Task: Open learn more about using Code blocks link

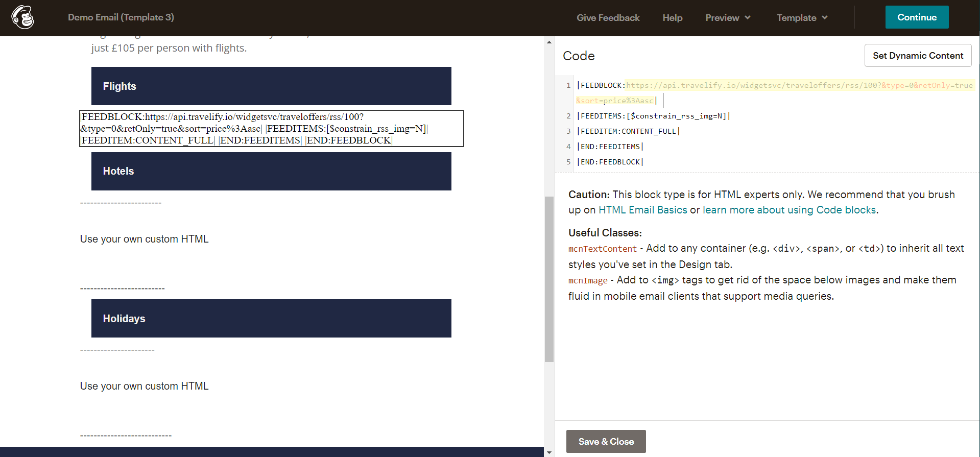Action: click(789, 210)
